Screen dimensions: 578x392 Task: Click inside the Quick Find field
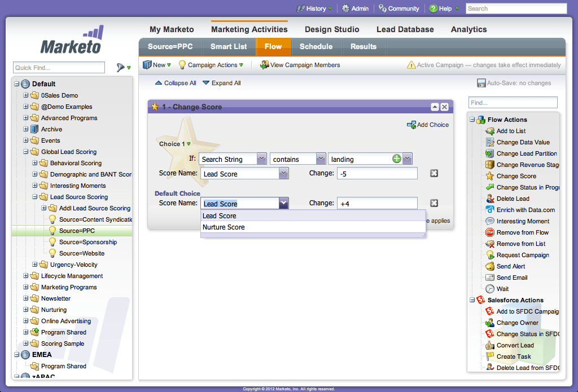click(x=58, y=67)
